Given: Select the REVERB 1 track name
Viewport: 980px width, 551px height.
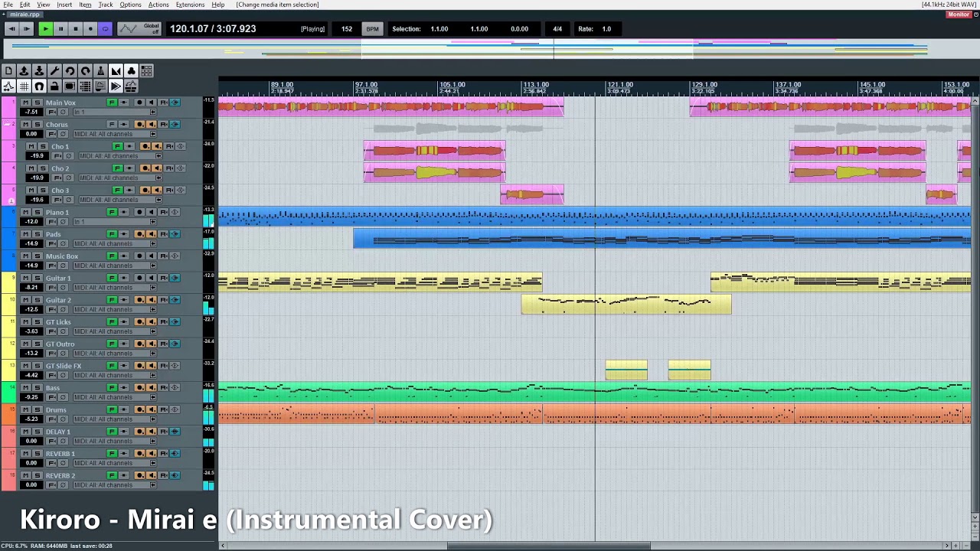Looking at the screenshot, I should pyautogui.click(x=60, y=454).
